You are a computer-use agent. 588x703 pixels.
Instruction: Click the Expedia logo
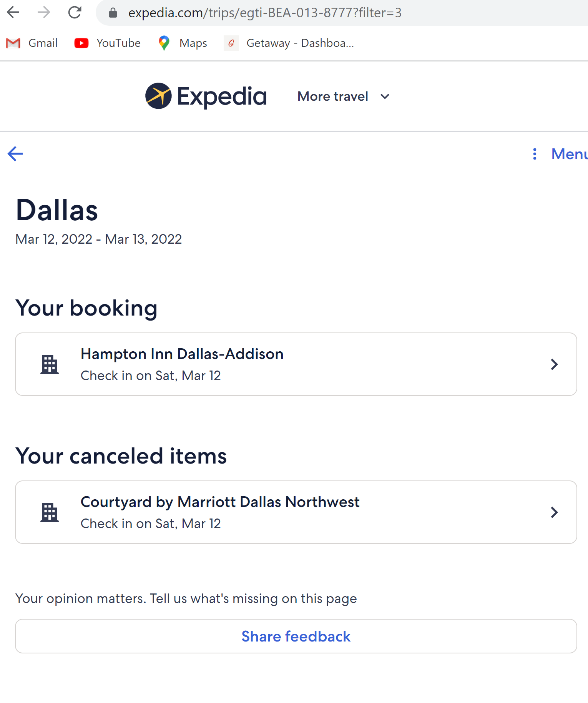click(206, 96)
